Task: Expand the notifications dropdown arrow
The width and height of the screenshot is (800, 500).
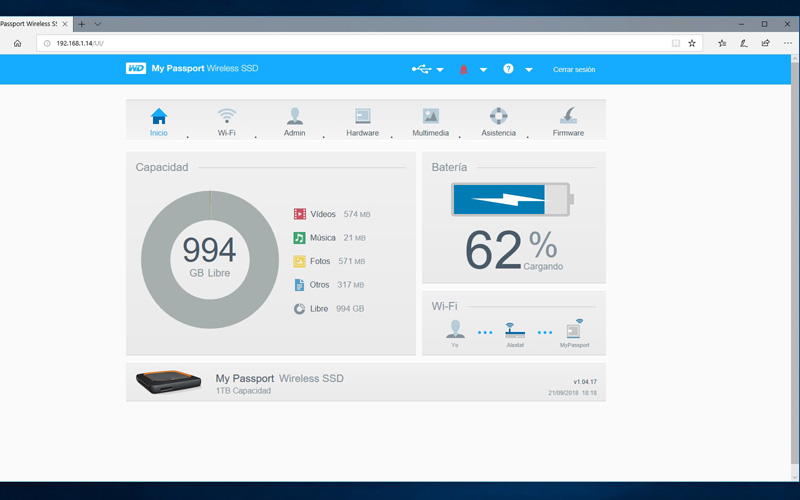Action: coord(483,70)
